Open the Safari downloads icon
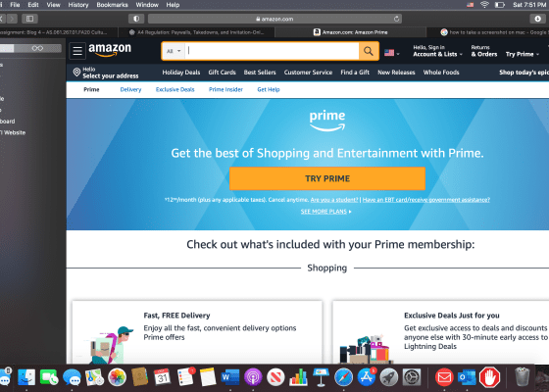Image resolution: width=549 pixels, height=392 pixels. [538, 19]
